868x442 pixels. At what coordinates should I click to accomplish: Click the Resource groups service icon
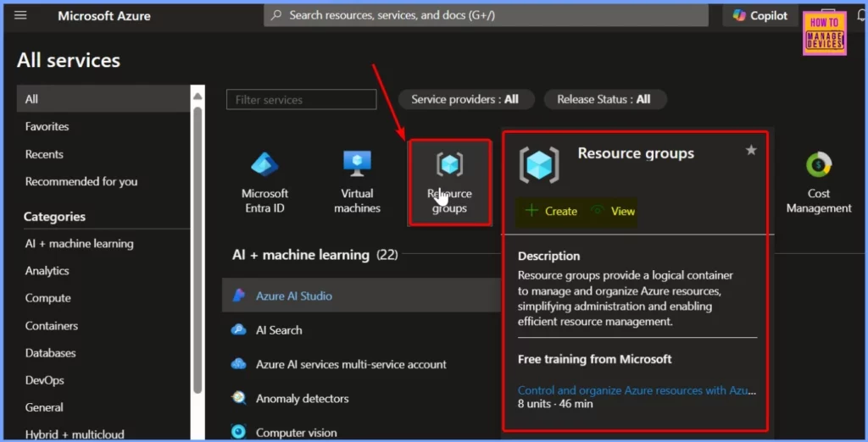coord(449,163)
